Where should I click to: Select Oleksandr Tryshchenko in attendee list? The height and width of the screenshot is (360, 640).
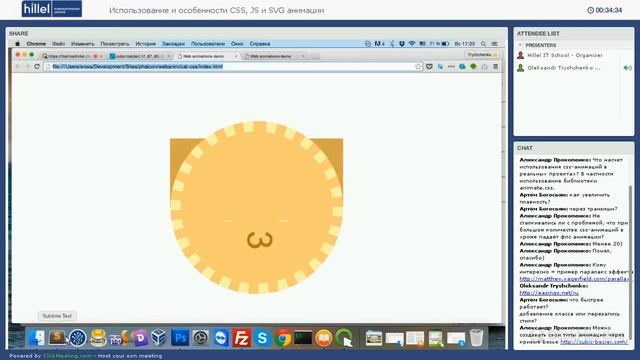tap(564, 68)
